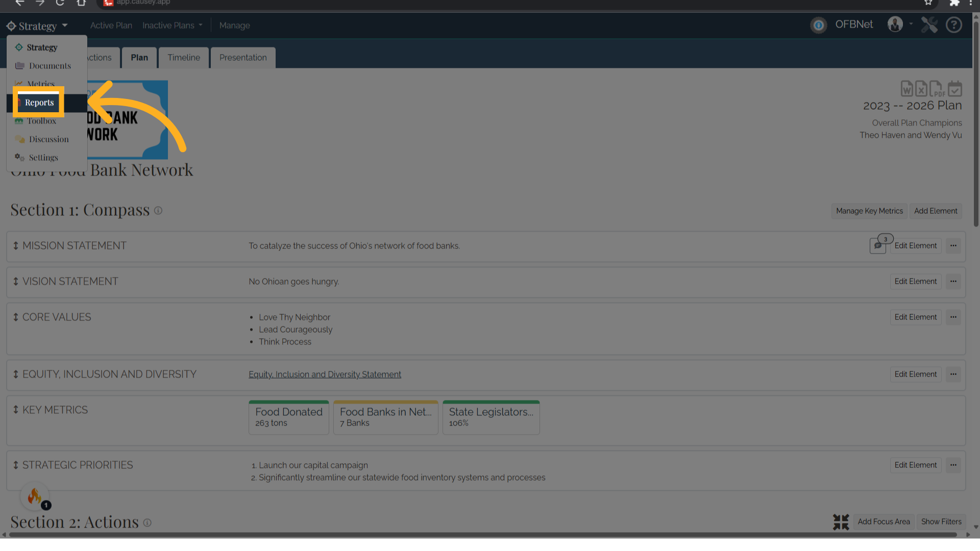Open the tools wrench icon in header
This screenshot has width=980, height=551.
click(929, 24)
